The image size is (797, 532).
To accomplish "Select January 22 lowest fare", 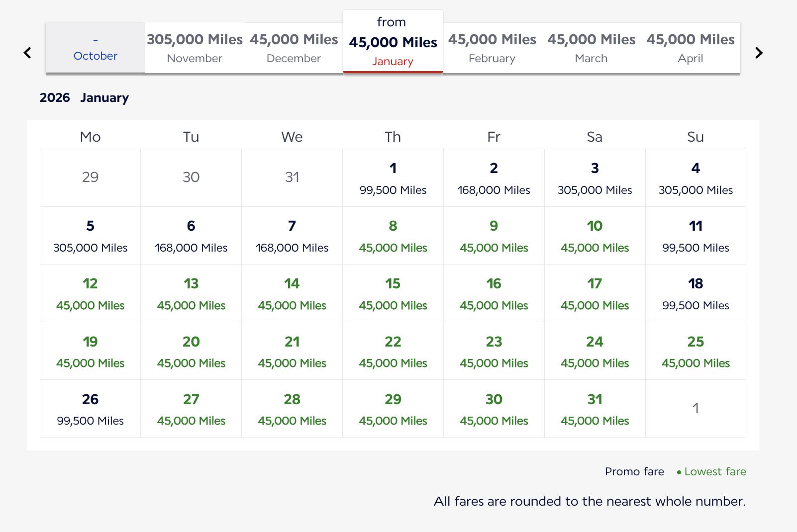I will [x=393, y=351].
